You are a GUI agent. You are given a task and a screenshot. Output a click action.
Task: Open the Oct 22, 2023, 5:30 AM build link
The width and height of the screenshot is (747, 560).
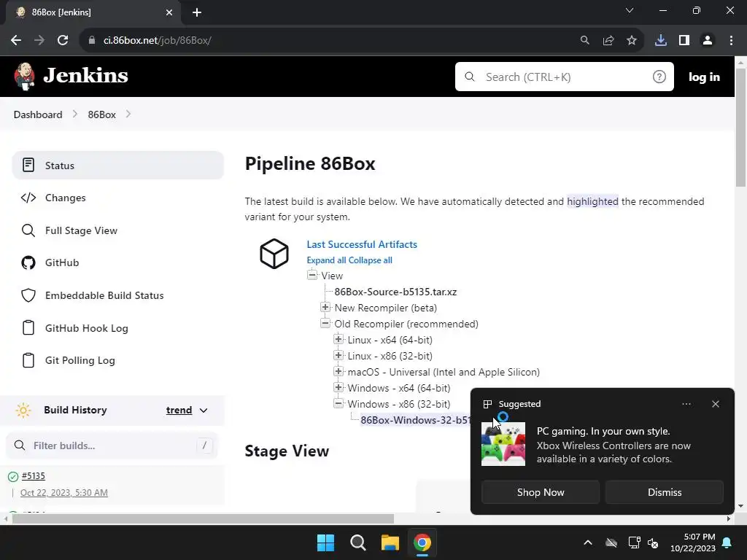(x=64, y=492)
